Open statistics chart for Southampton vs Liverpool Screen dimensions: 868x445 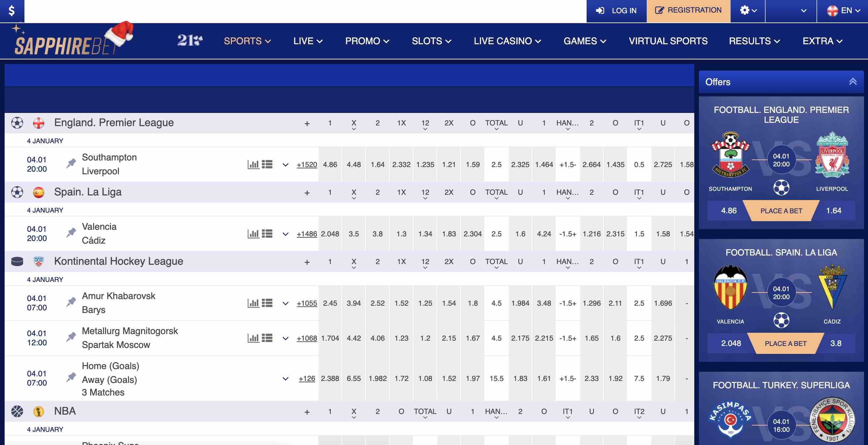[x=253, y=164]
